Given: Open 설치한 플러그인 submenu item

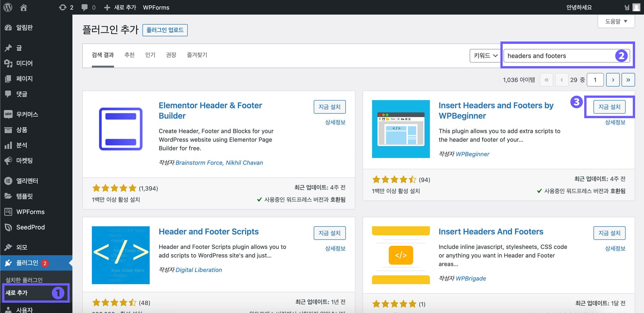Looking at the screenshot, I should point(24,280).
